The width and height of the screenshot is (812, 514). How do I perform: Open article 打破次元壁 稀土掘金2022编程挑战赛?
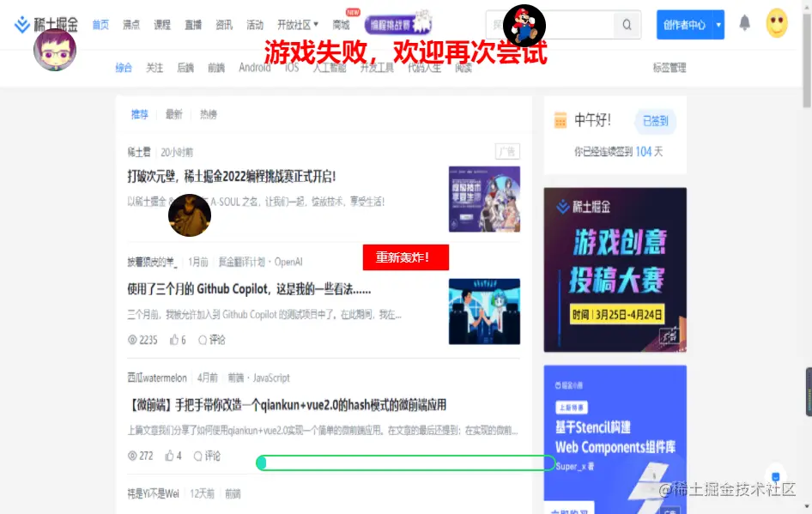(x=232, y=177)
